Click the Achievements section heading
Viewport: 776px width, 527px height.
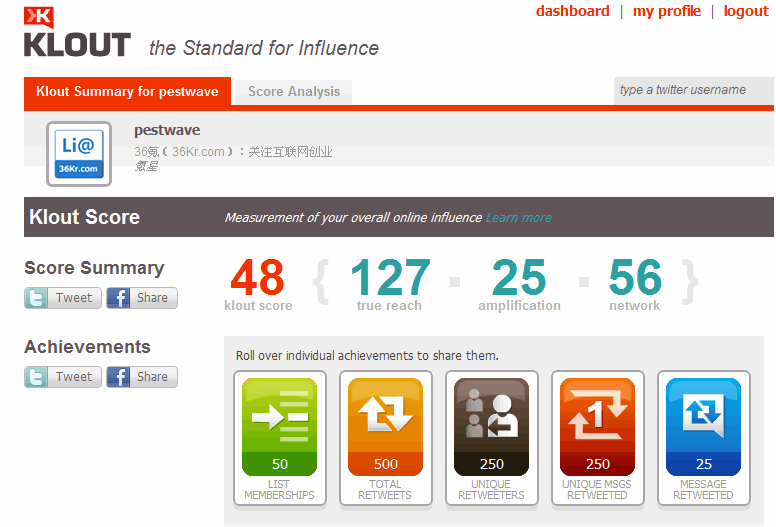87,347
